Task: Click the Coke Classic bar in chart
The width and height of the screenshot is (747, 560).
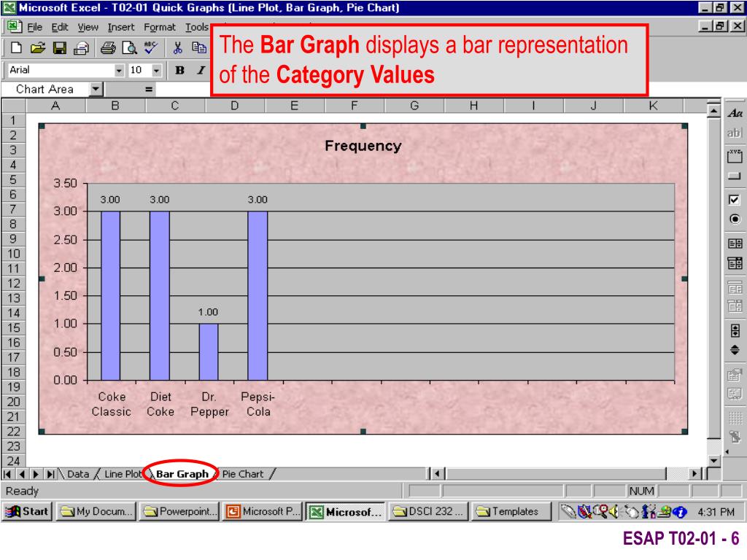Action: click(110, 295)
